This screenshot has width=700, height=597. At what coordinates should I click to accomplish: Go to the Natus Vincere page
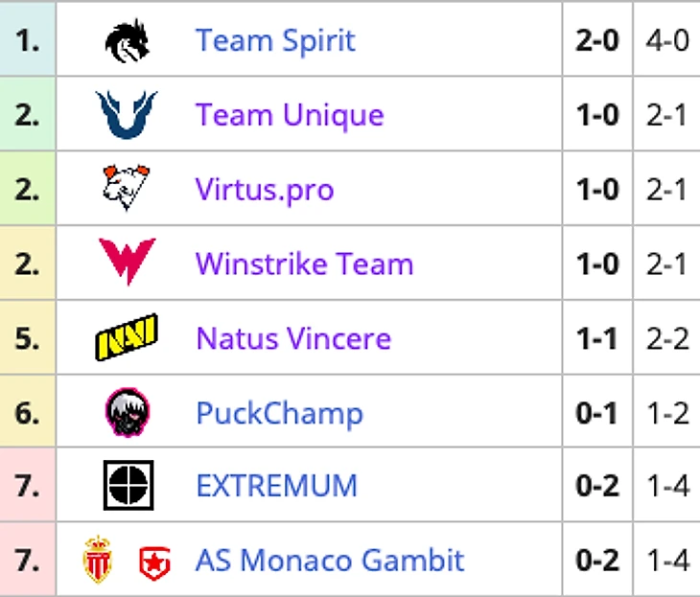293,338
